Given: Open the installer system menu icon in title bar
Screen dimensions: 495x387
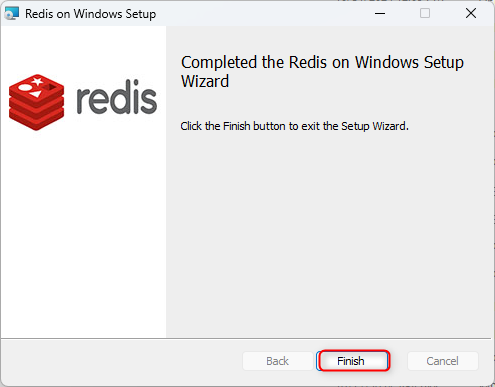Looking at the screenshot, I should pyautogui.click(x=11, y=14).
